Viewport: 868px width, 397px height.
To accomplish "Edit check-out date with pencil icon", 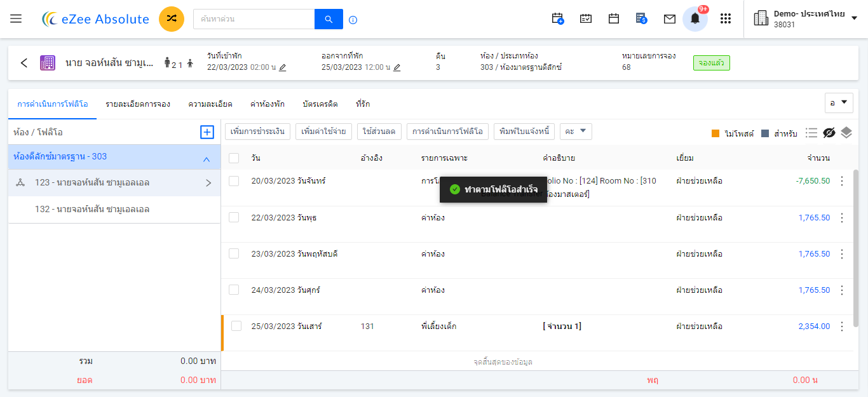I will pos(397,67).
